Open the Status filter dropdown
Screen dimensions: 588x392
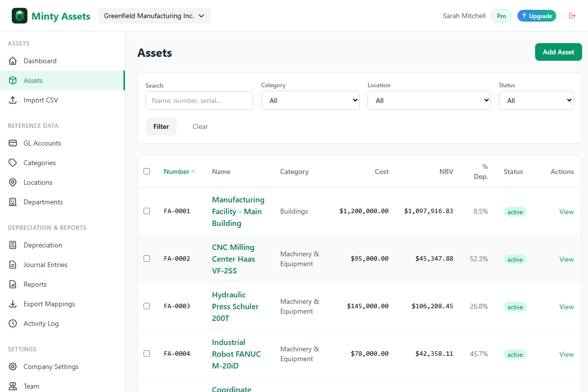(536, 100)
